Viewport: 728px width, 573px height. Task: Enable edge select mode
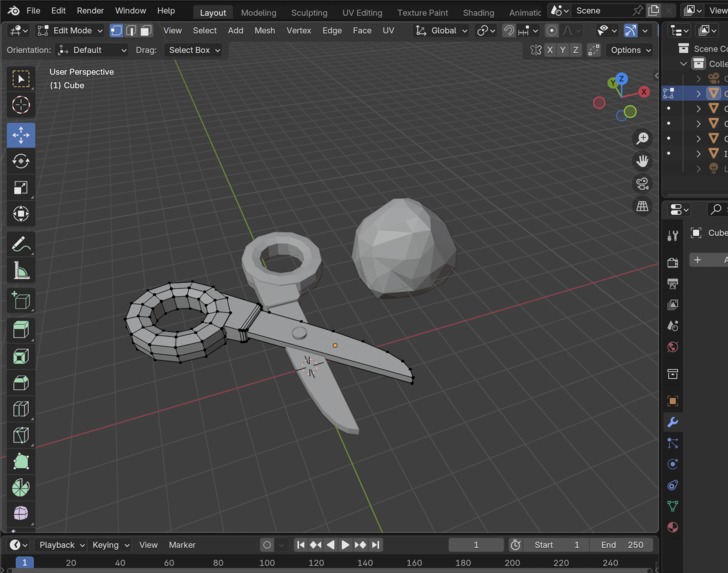pos(131,31)
